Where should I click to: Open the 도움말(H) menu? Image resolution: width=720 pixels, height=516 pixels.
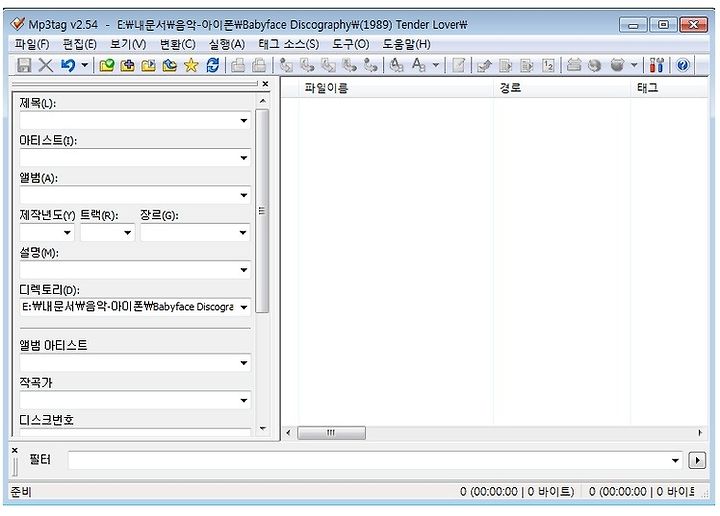[406, 44]
